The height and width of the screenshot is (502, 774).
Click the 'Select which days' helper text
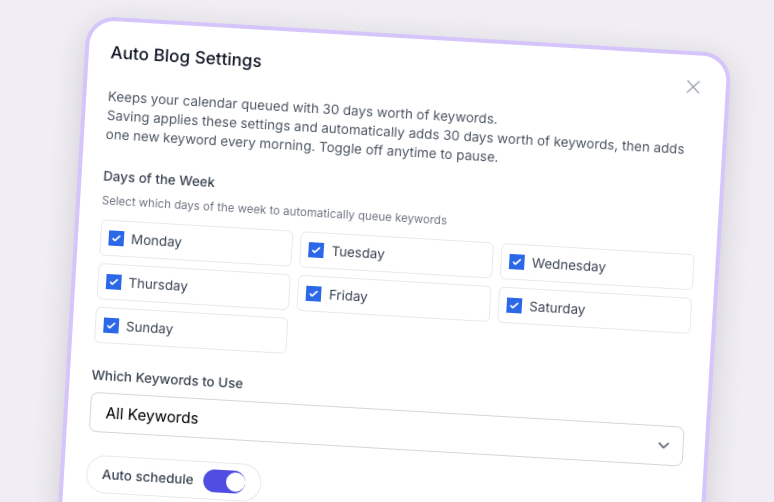tap(274, 211)
